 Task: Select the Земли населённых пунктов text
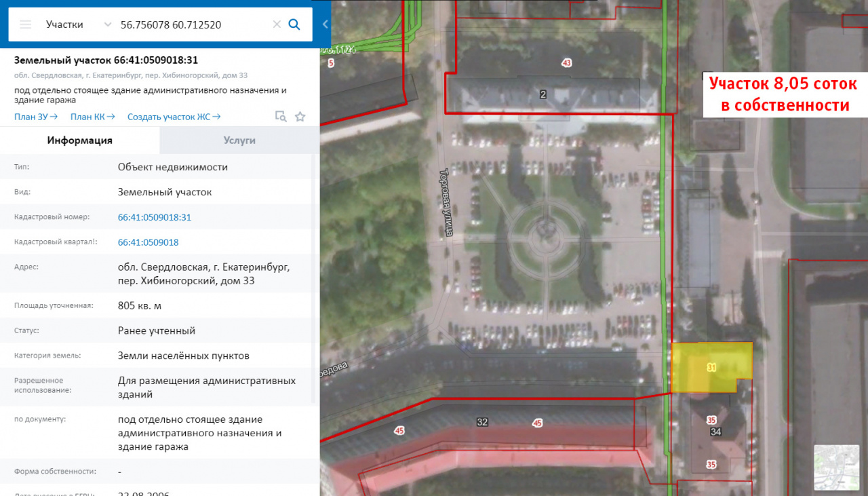tap(184, 356)
